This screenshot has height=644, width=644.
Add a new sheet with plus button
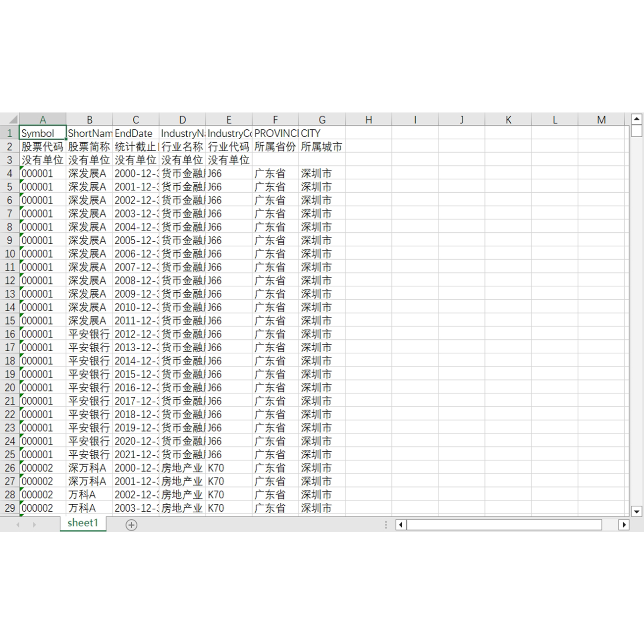(131, 525)
